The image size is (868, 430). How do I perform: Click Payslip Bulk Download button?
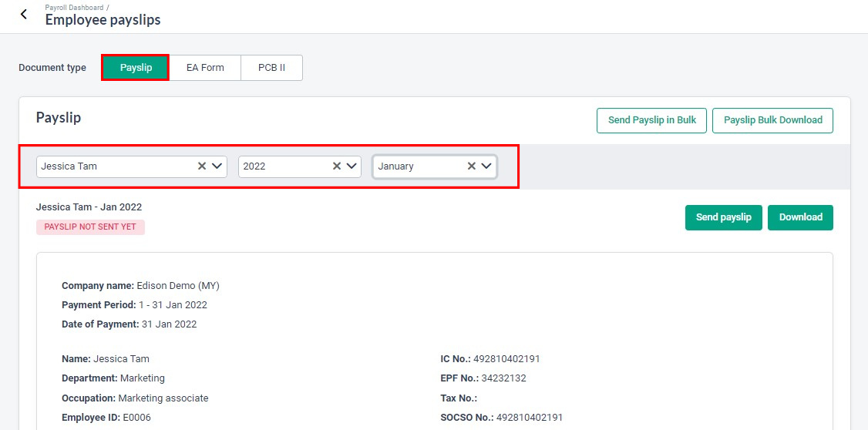point(772,120)
